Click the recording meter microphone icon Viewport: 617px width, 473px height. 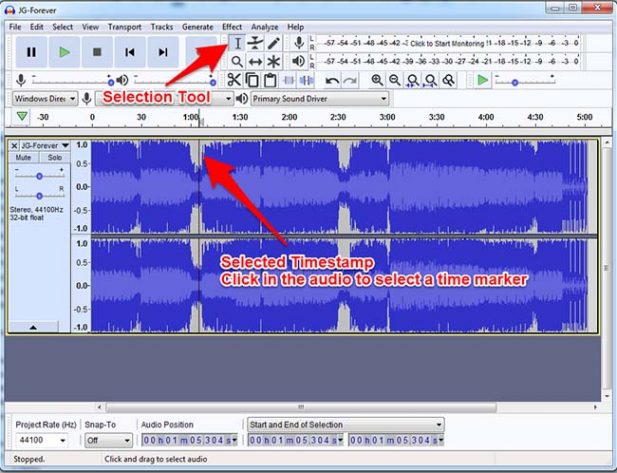(x=299, y=42)
